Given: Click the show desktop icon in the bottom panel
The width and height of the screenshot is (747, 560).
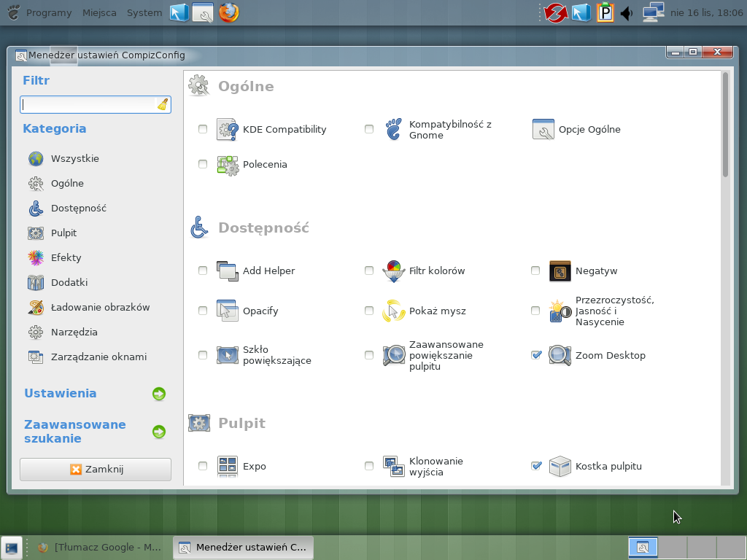Looking at the screenshot, I should [12, 548].
